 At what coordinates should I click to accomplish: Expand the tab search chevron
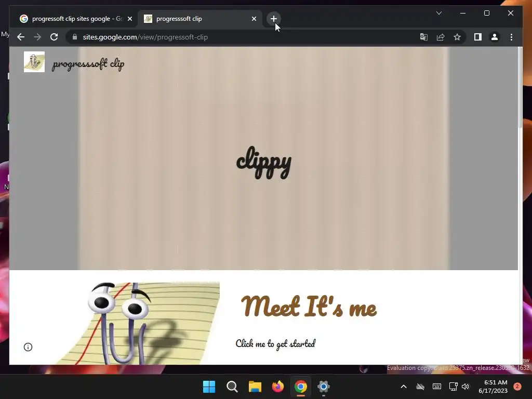coord(438,13)
